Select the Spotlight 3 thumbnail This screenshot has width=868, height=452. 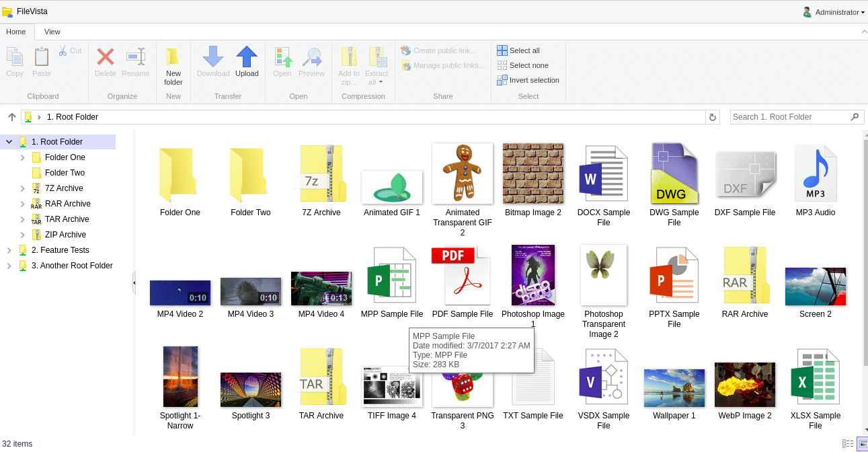[251, 389]
